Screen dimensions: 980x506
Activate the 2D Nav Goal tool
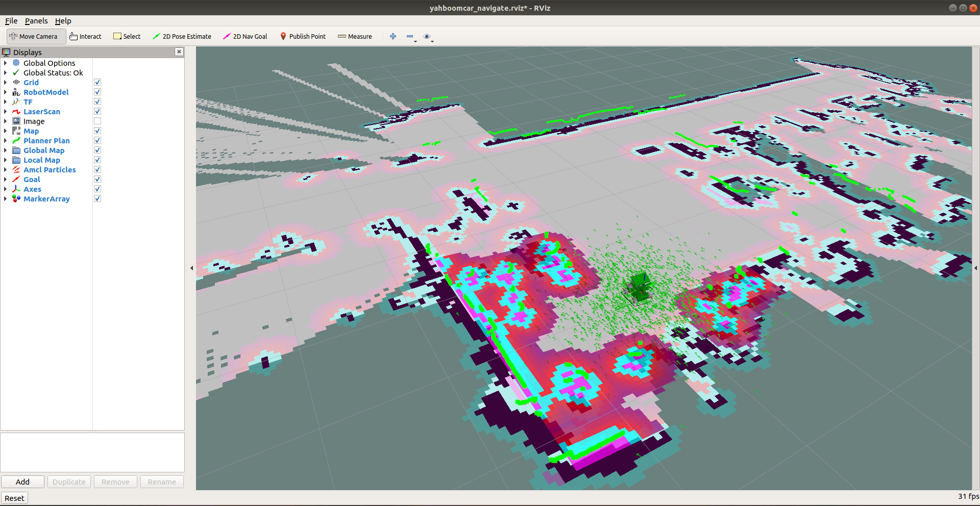click(x=245, y=37)
